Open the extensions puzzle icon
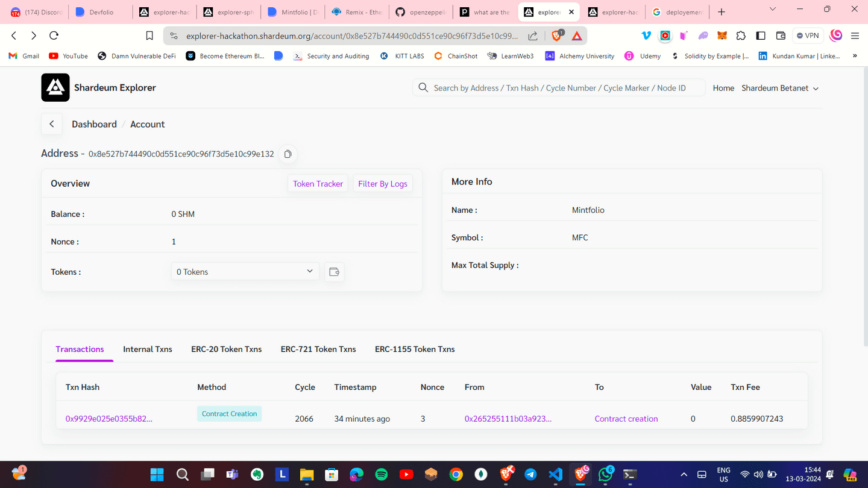This screenshot has width=868, height=488. click(x=741, y=36)
